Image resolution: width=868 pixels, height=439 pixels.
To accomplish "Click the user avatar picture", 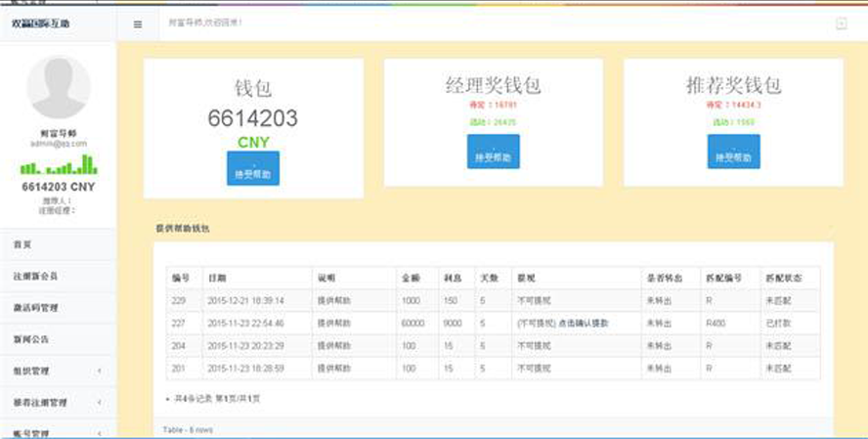I will pos(59,87).
